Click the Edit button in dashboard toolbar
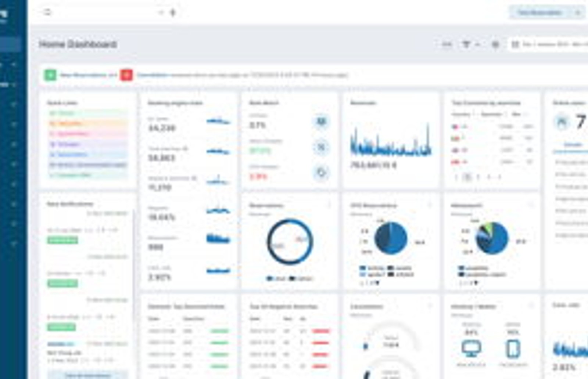588x379 pixels. (x=447, y=44)
